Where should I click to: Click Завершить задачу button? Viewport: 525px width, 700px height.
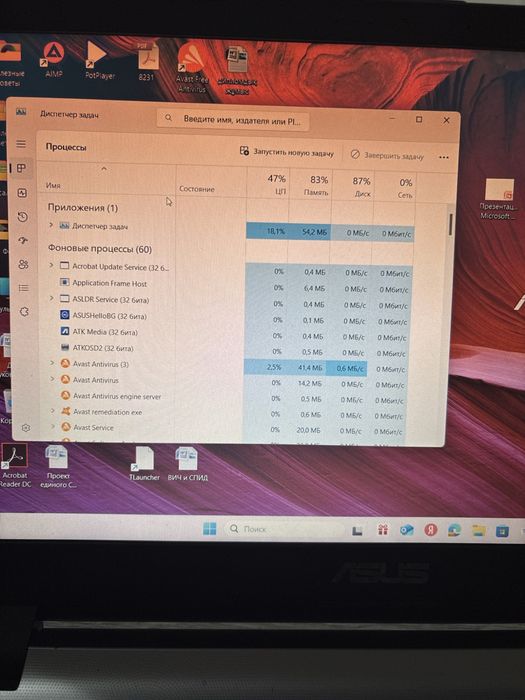[387, 155]
